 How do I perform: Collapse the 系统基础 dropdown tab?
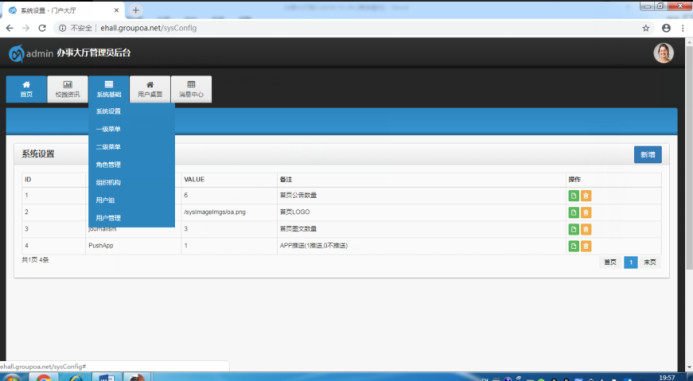[x=109, y=89]
